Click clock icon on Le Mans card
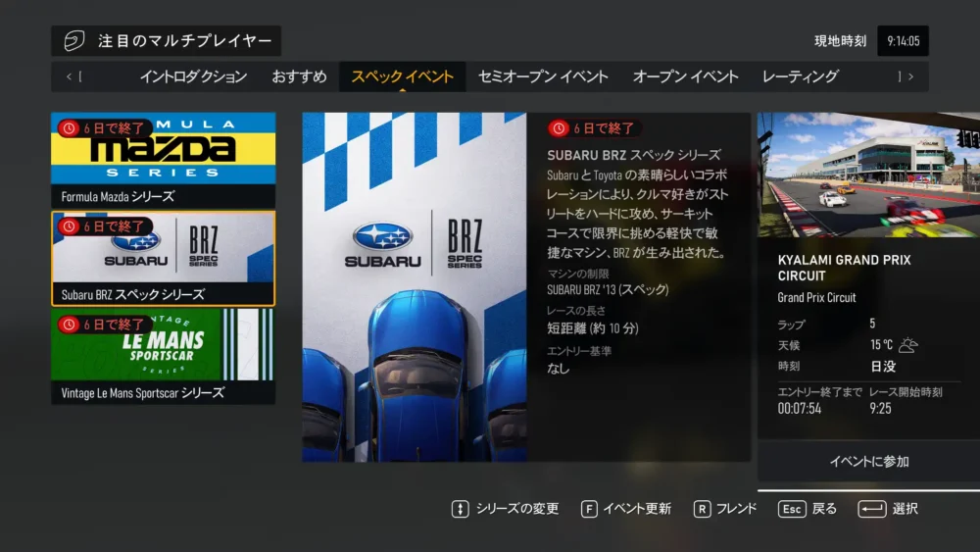 [x=69, y=325]
